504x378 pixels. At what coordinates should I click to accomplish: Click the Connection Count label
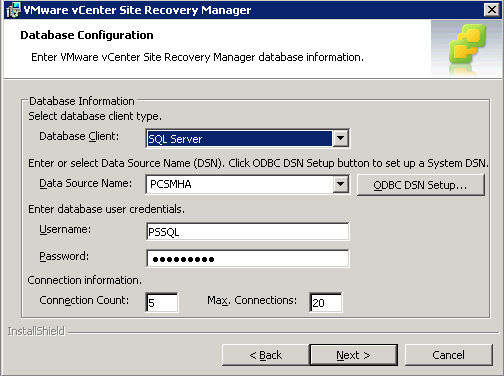(84, 300)
